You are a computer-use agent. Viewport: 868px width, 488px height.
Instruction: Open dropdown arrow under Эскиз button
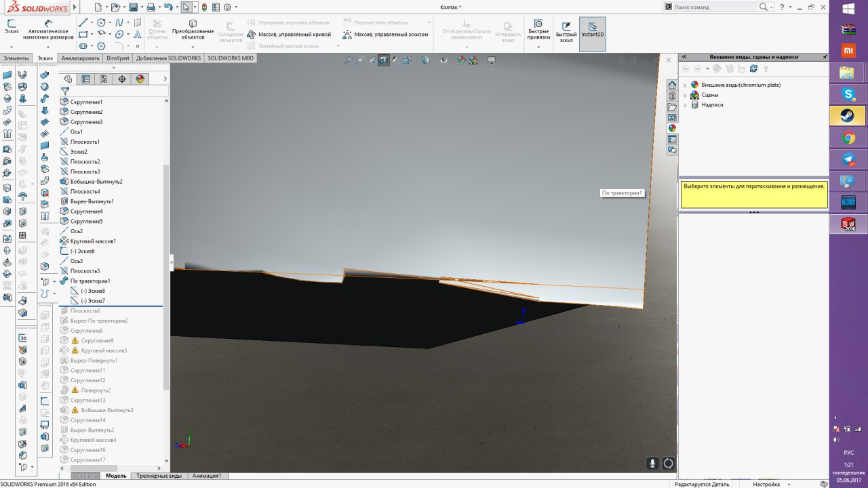[12, 45]
